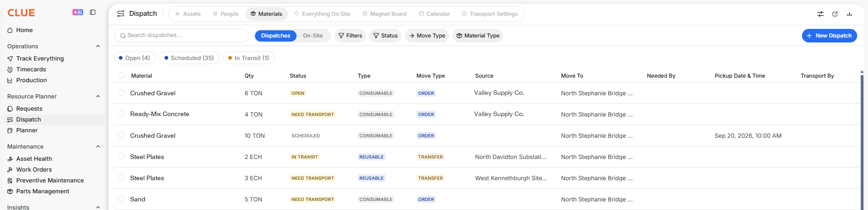The width and height of the screenshot is (868, 210).
Task: Collapse the sidebar panel icon
Action: 93,12
